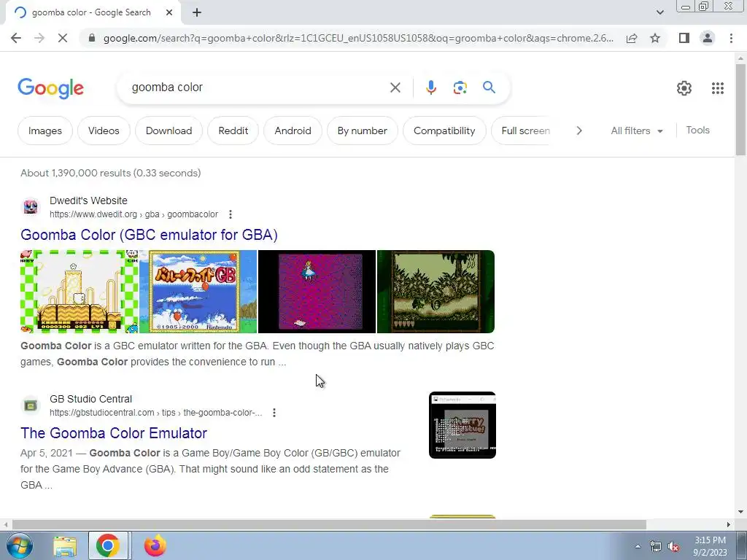Select the Download filter chip
The height and width of the screenshot is (560, 747).
click(x=169, y=131)
